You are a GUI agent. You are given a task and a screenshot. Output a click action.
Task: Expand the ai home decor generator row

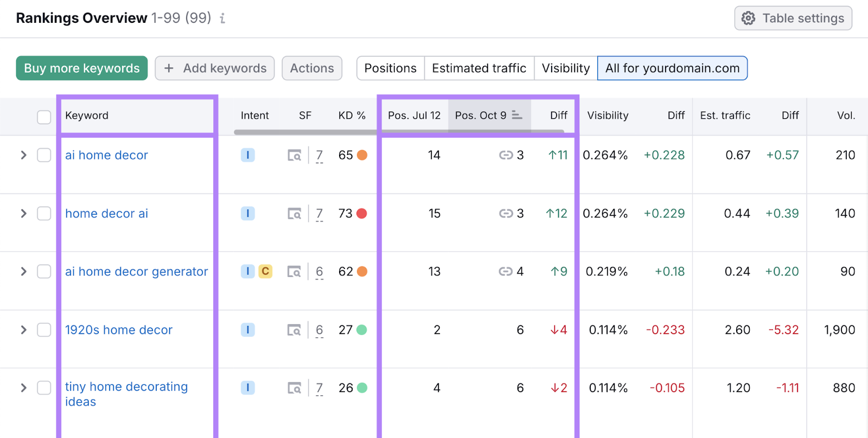click(x=23, y=272)
